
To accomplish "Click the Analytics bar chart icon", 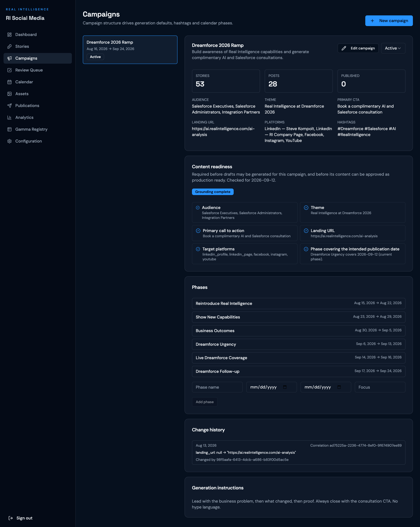I will point(9,118).
